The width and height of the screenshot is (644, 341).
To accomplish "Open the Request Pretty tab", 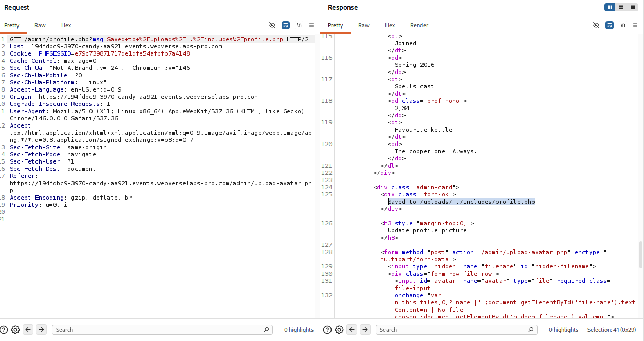I will click(x=12, y=25).
